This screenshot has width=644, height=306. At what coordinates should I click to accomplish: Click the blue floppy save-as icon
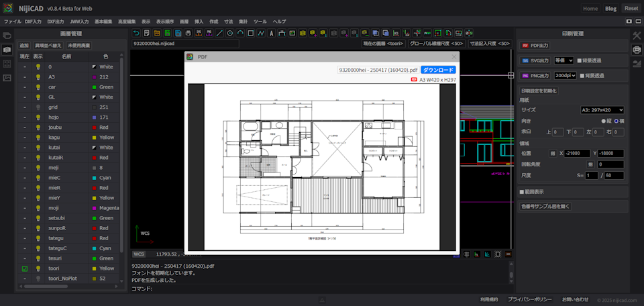click(x=178, y=34)
